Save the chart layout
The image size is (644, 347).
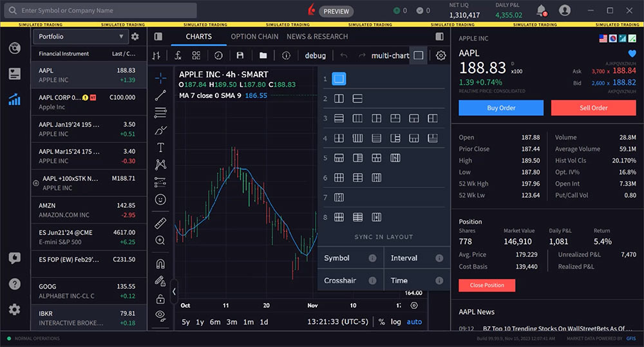pos(240,55)
